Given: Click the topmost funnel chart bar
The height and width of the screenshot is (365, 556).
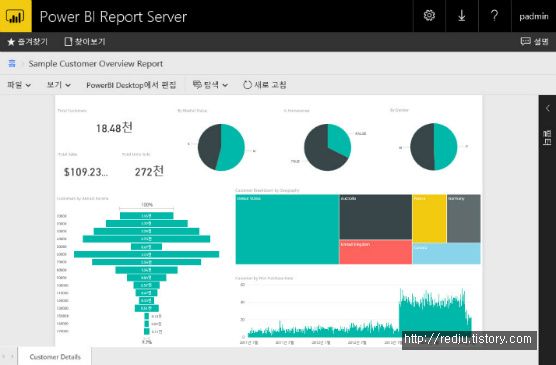Looking at the screenshot, I should pyautogui.click(x=146, y=216).
